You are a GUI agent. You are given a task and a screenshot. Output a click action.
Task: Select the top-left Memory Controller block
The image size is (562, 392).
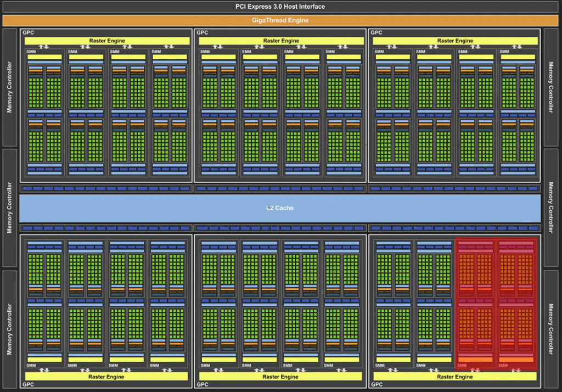pos(9,87)
